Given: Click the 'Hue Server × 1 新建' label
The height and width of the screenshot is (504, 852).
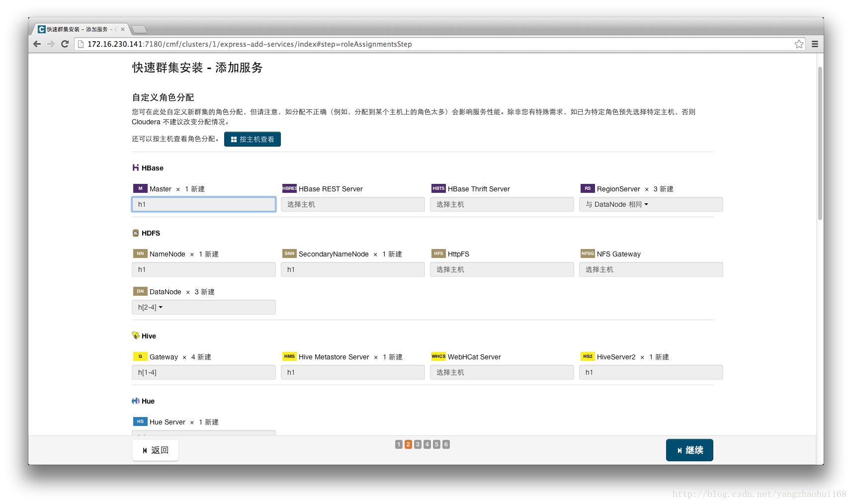Looking at the screenshot, I should 184,422.
